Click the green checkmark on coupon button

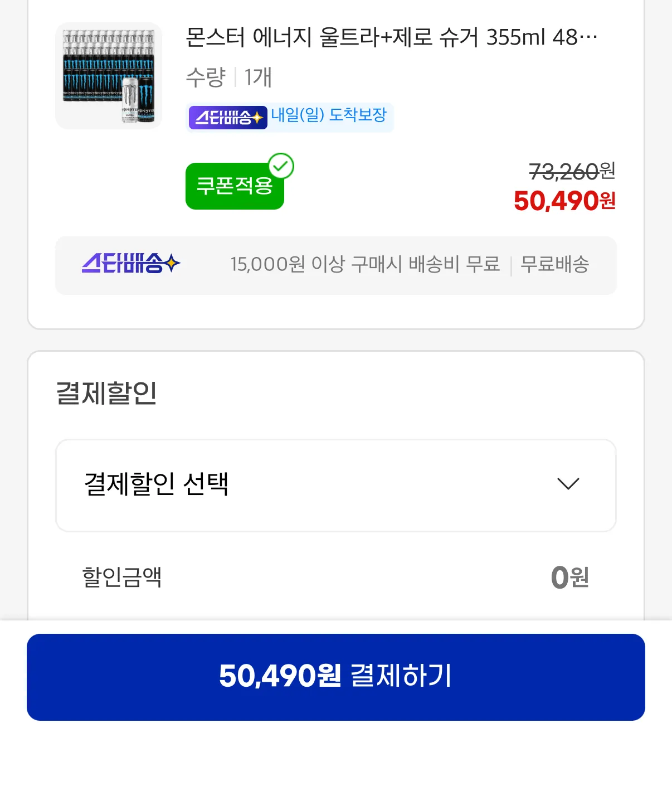[x=281, y=166]
